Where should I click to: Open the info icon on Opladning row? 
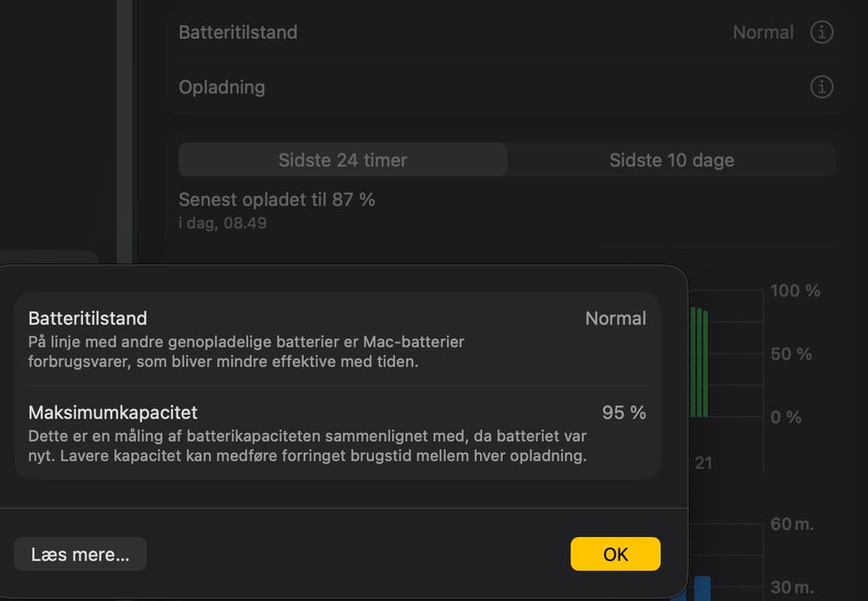pyautogui.click(x=822, y=87)
